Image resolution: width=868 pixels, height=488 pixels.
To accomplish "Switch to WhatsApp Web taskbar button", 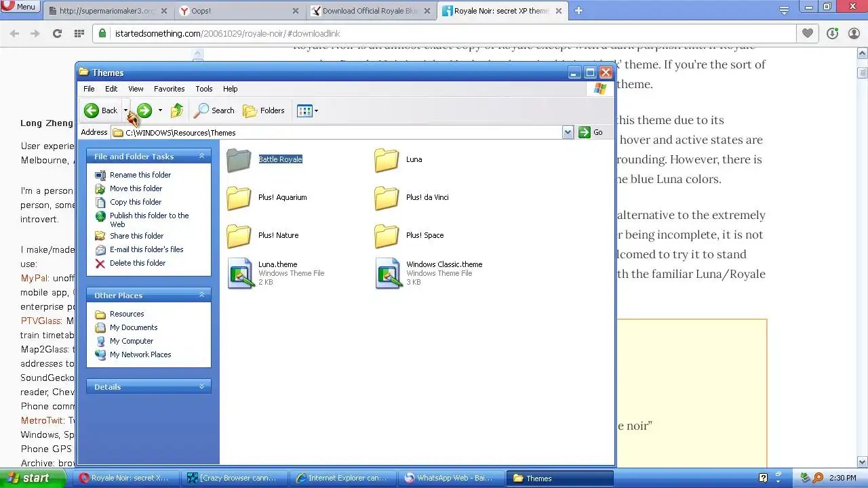I will [452, 478].
